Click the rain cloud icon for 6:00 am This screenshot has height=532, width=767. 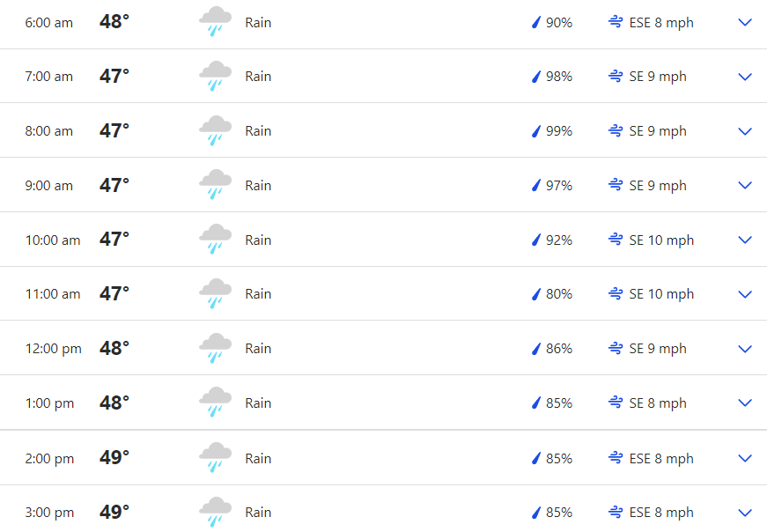[215, 21]
